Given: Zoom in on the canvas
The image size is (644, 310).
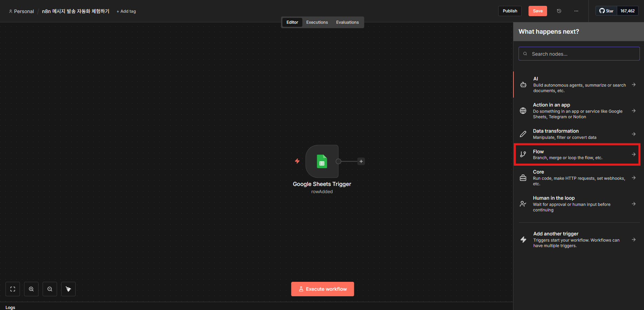Looking at the screenshot, I should pyautogui.click(x=31, y=289).
